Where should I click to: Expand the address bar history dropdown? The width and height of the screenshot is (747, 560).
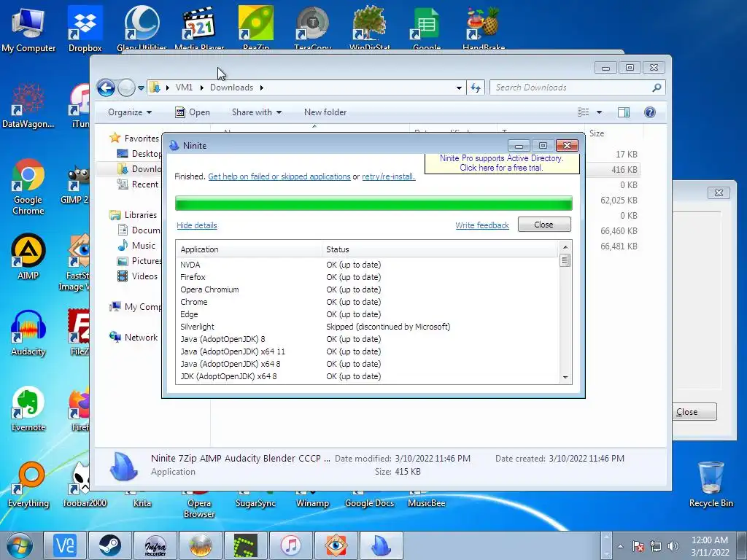click(459, 87)
